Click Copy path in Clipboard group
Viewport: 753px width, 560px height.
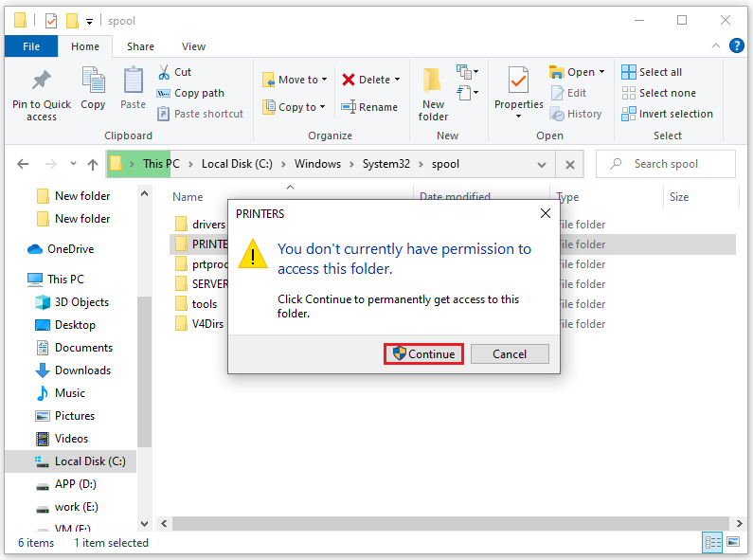(x=190, y=93)
